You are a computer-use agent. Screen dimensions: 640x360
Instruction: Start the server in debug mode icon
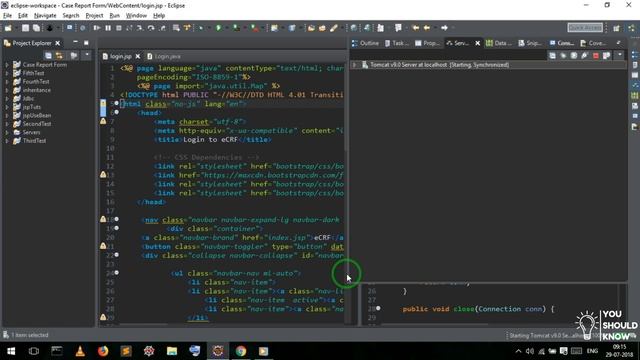click(x=563, y=55)
